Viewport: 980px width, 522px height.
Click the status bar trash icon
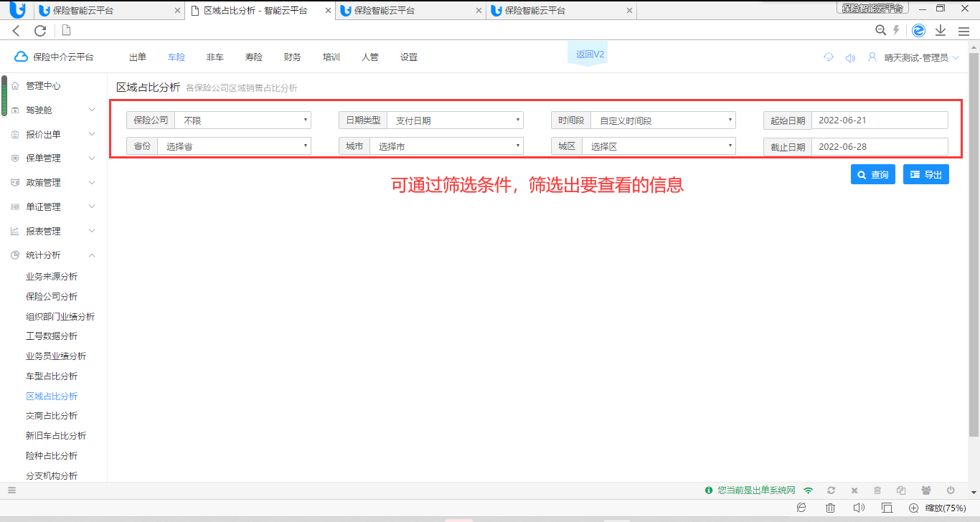coord(877,490)
